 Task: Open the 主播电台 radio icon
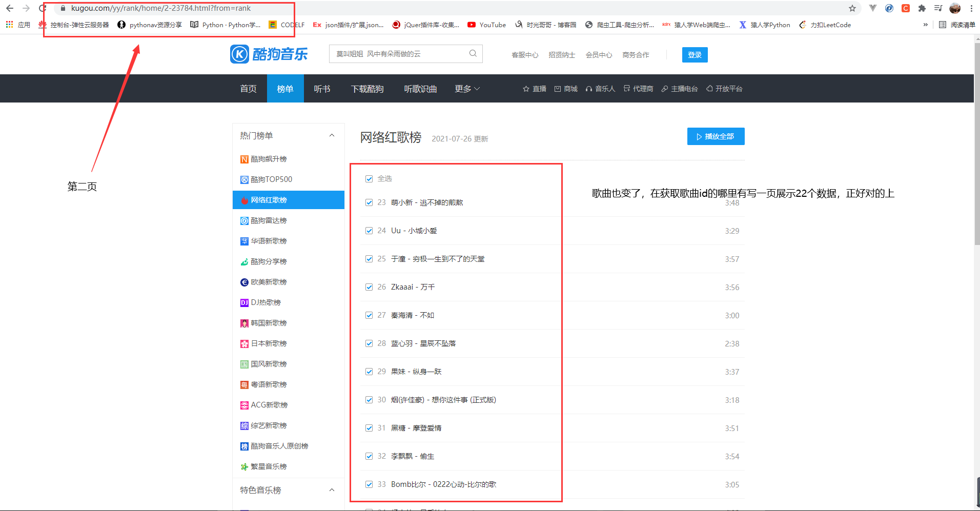(664, 88)
